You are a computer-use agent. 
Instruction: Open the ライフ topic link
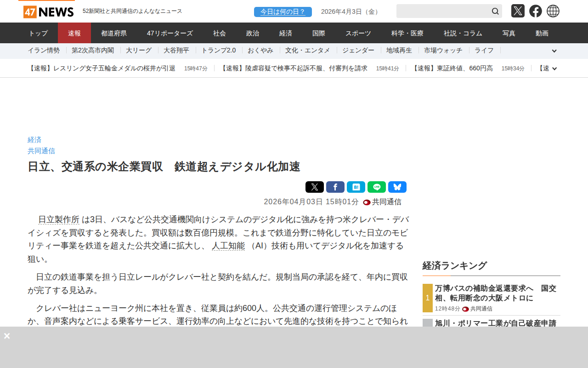click(484, 51)
